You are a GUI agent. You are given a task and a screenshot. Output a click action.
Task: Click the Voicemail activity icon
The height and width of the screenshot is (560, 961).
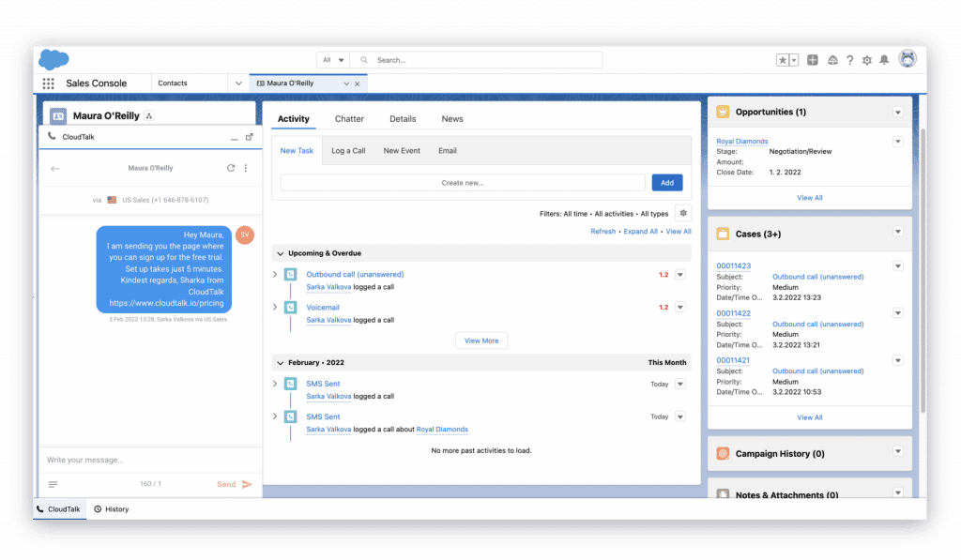(291, 307)
